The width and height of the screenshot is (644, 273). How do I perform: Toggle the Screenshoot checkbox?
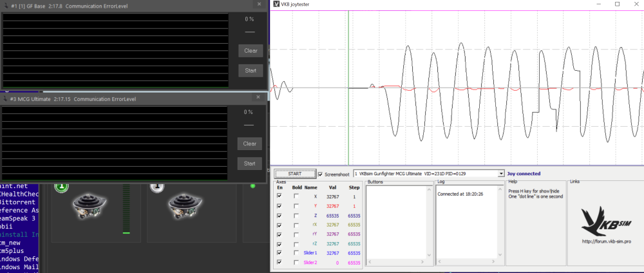pyautogui.click(x=321, y=174)
